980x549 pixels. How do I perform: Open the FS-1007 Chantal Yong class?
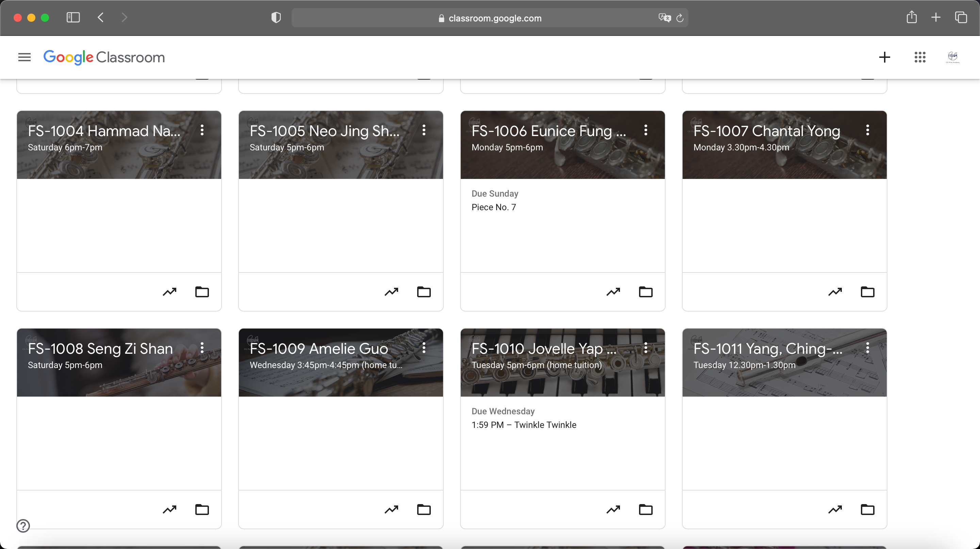coord(767,131)
